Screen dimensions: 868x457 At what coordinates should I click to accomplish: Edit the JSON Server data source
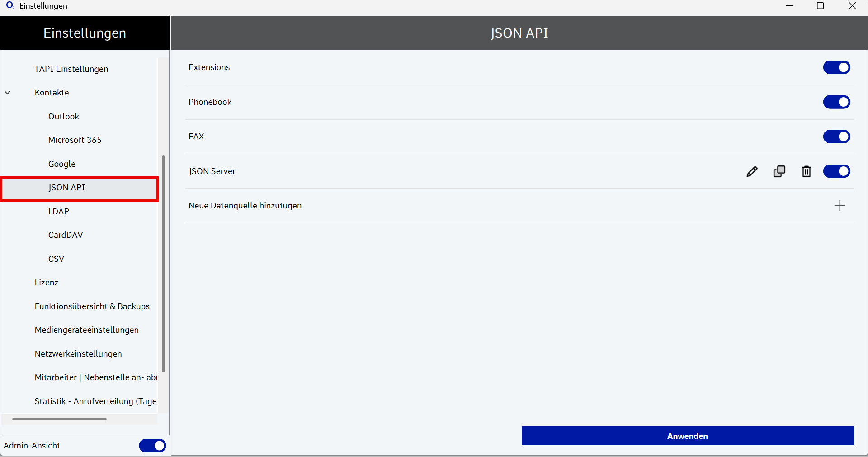click(x=752, y=171)
